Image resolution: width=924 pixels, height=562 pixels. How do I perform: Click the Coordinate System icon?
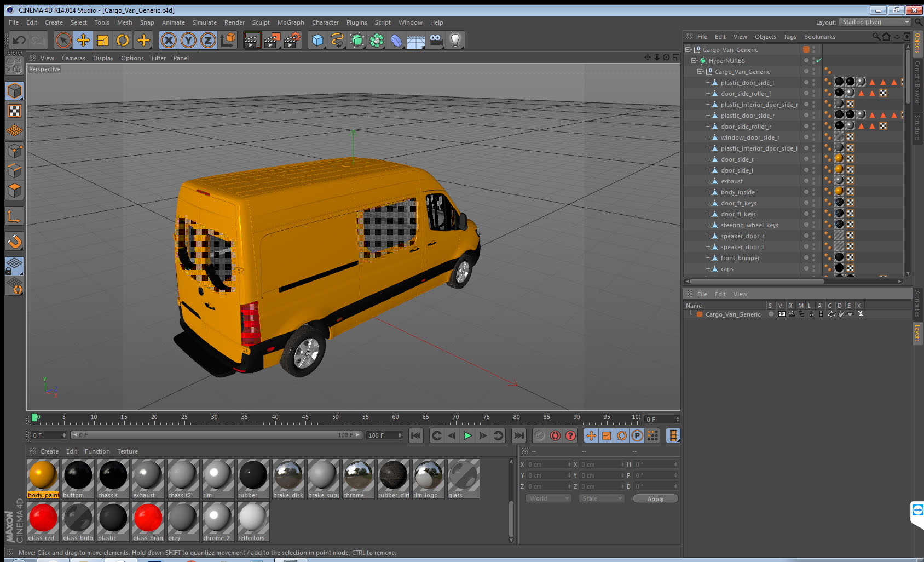click(x=228, y=40)
